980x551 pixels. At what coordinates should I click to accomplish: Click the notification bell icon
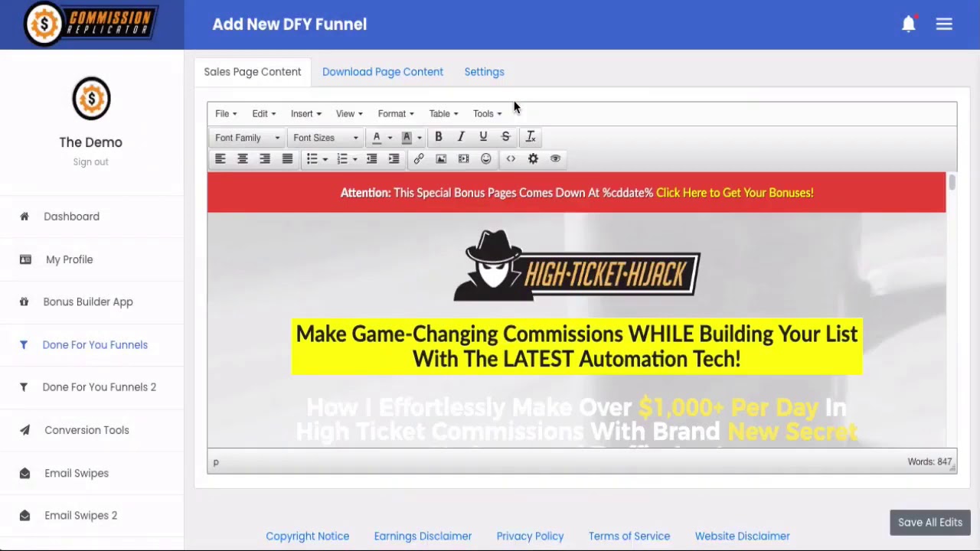pyautogui.click(x=909, y=24)
